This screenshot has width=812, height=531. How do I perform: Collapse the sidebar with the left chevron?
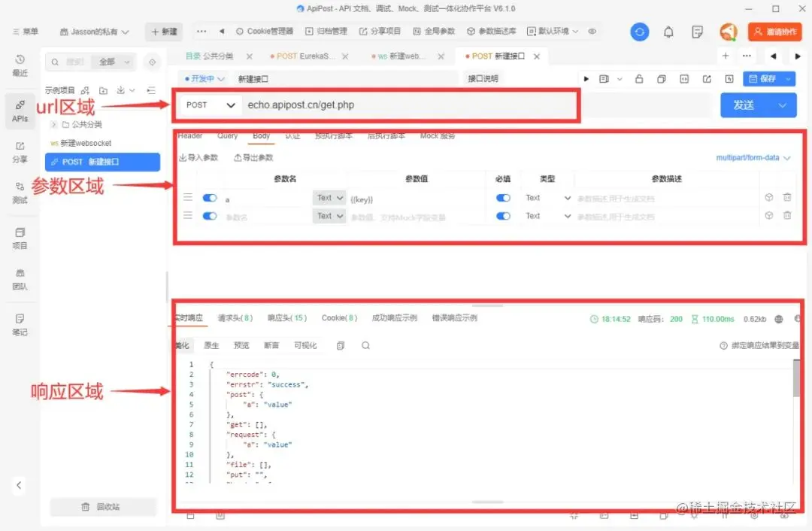tap(19, 485)
